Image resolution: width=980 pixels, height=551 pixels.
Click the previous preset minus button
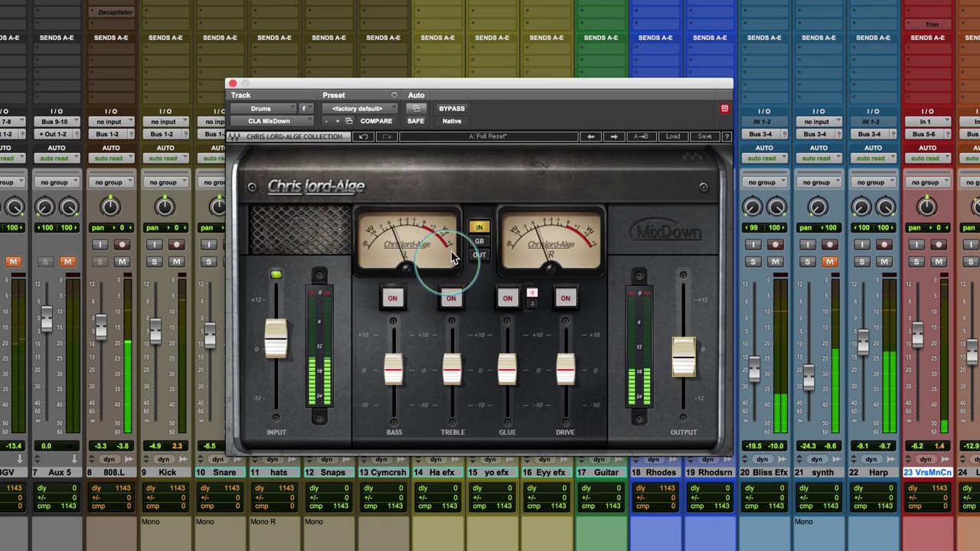(327, 121)
